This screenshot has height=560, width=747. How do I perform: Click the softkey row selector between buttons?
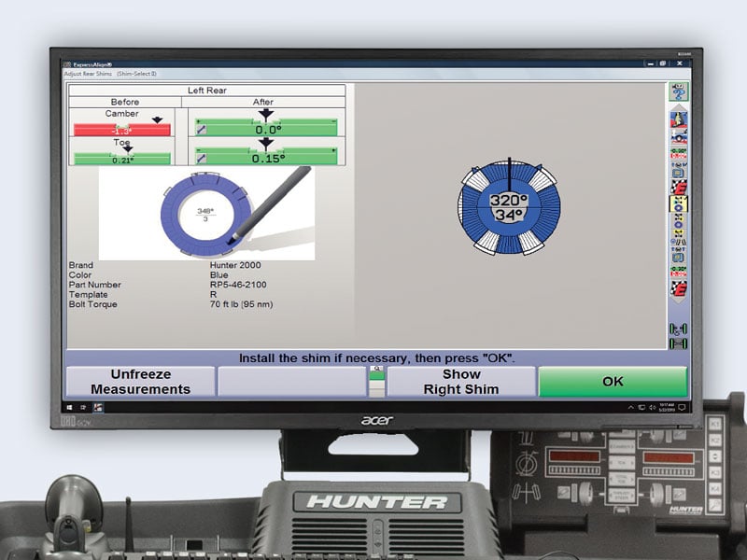pyautogui.click(x=377, y=382)
